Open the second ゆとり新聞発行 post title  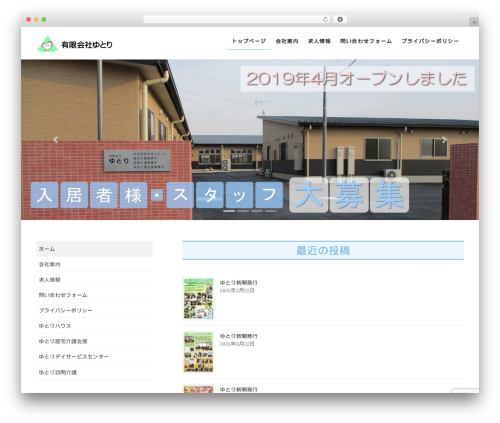point(238,336)
